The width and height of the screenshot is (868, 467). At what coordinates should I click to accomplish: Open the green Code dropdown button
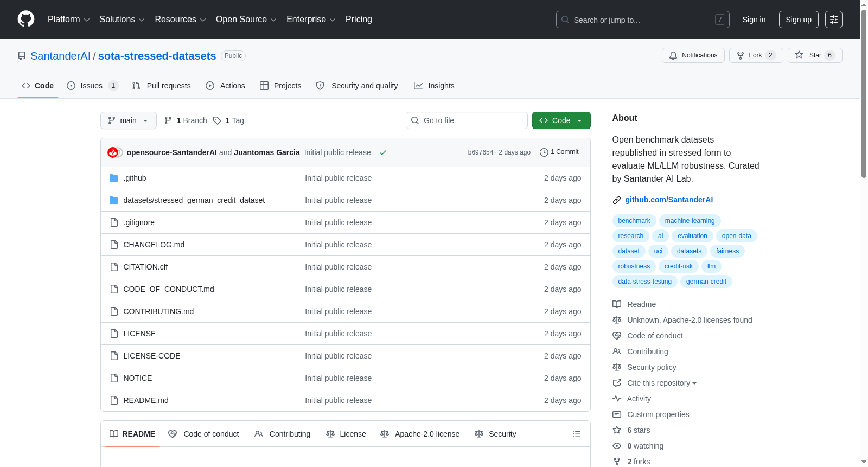click(x=561, y=120)
